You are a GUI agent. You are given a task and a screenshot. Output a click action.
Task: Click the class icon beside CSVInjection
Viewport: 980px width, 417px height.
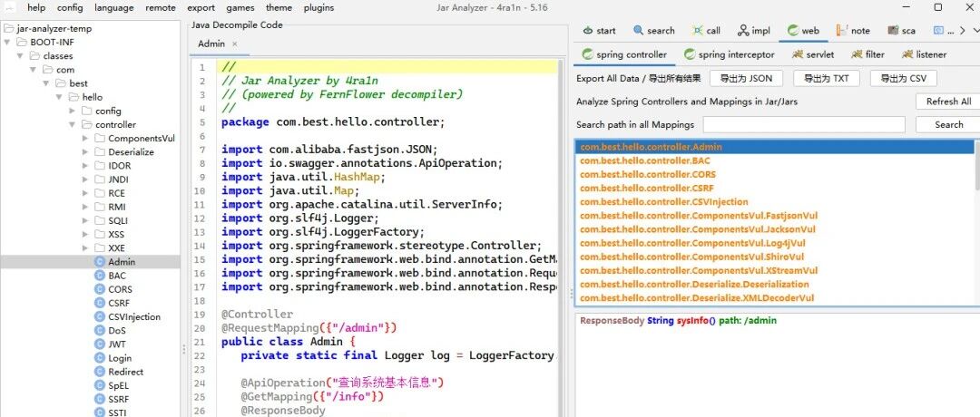coord(100,316)
